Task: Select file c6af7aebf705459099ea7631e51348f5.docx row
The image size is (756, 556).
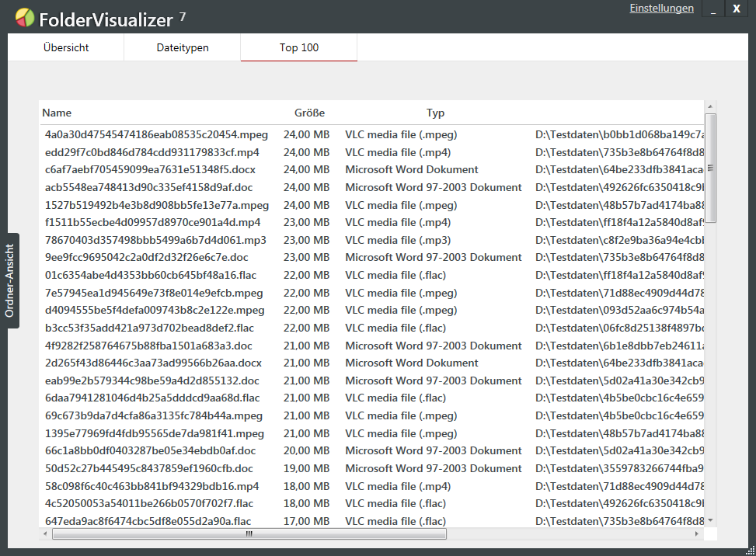Action: point(150,169)
